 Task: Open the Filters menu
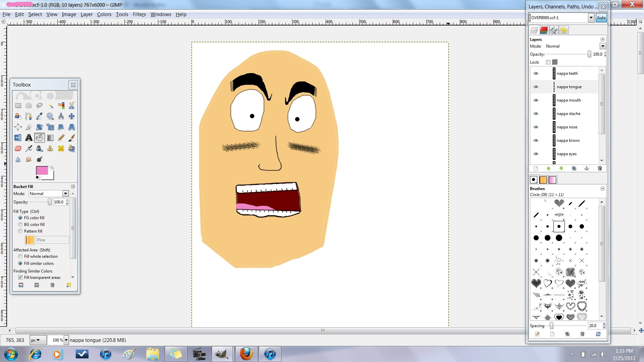point(139,14)
